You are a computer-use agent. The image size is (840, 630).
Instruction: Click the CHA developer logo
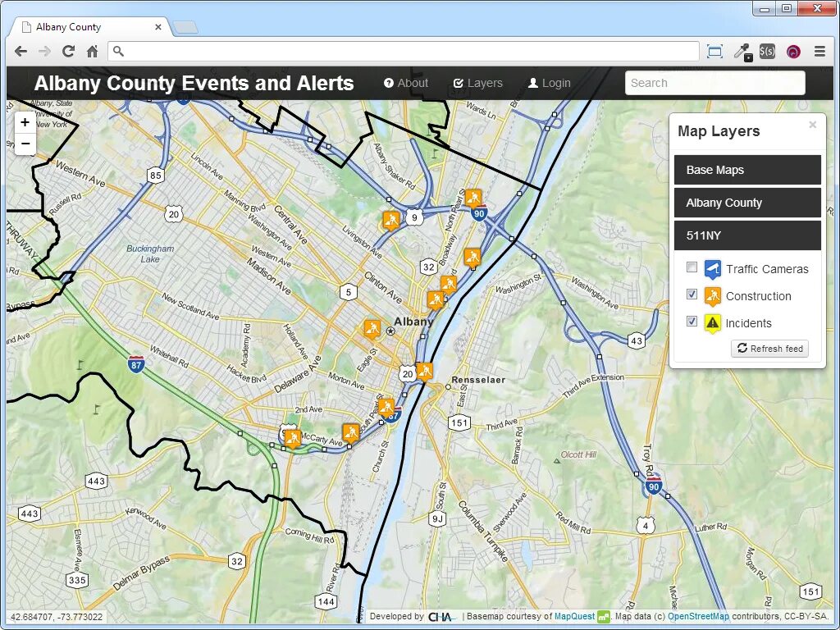click(x=441, y=617)
